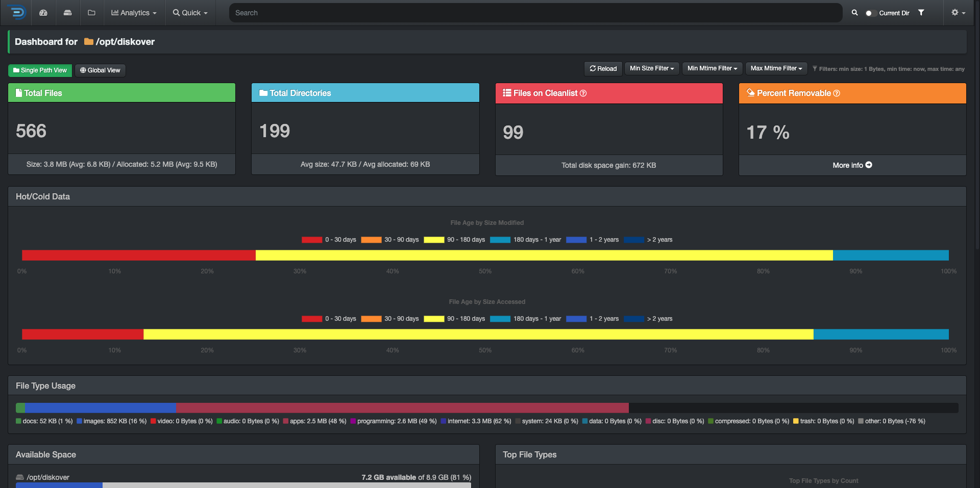980x488 pixels.
Task: Open the Analytics menu
Action: coord(134,13)
